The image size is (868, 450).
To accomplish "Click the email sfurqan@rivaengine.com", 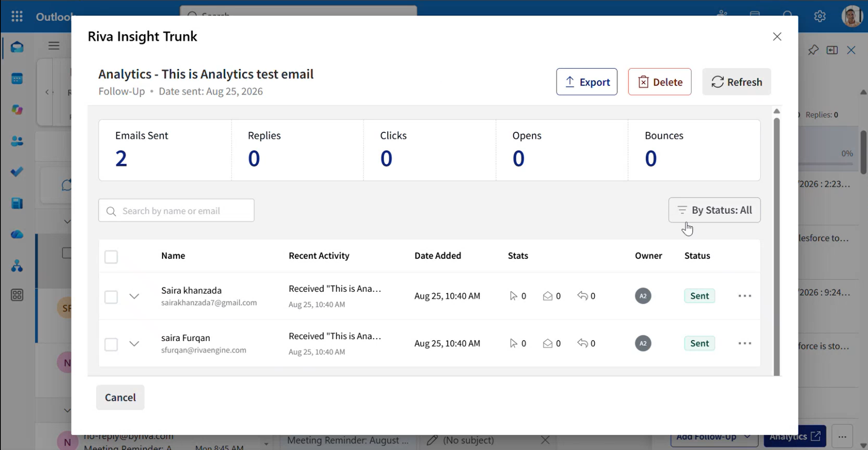I will [x=203, y=350].
